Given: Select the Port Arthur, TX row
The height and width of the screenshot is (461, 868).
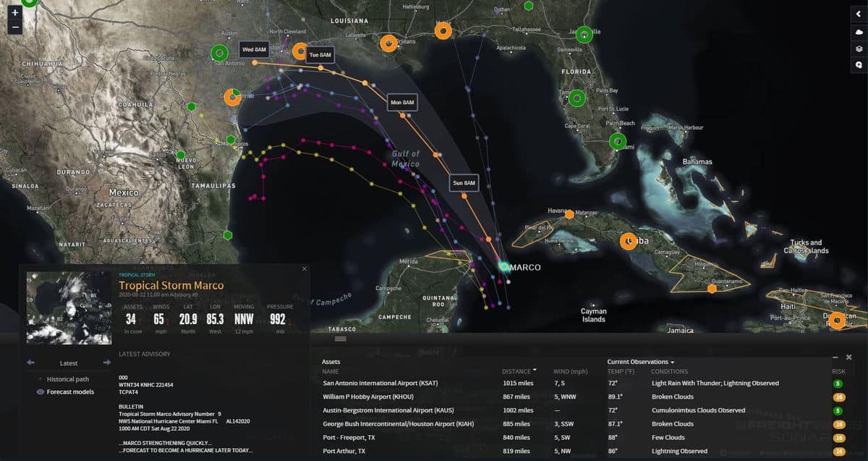Looking at the screenshot, I should pos(586,452).
